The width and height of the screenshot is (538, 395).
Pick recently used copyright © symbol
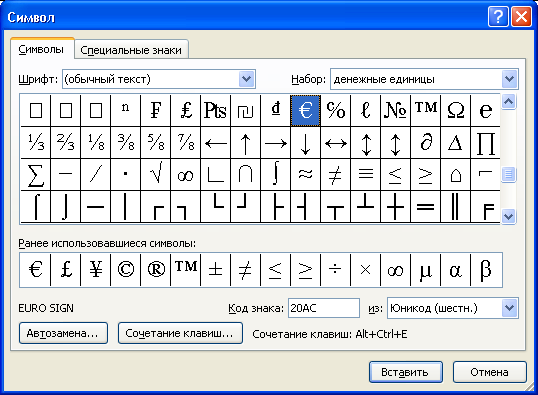pos(126,270)
